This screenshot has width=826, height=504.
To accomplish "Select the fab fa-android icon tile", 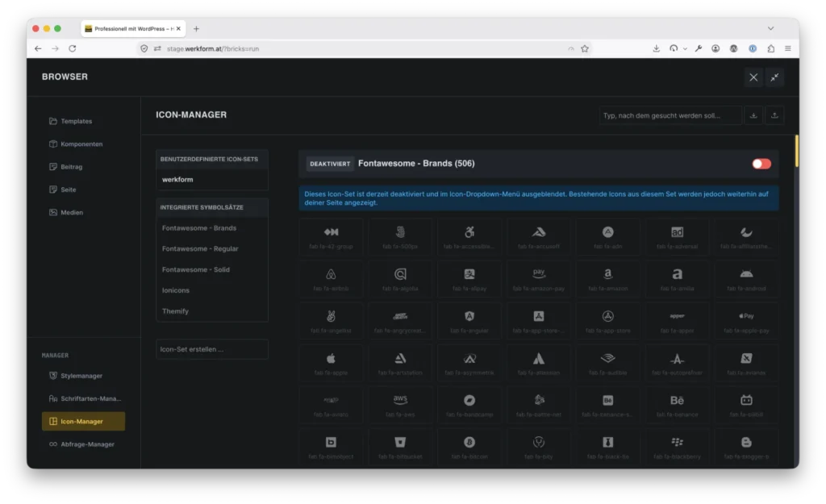I will [746, 279].
